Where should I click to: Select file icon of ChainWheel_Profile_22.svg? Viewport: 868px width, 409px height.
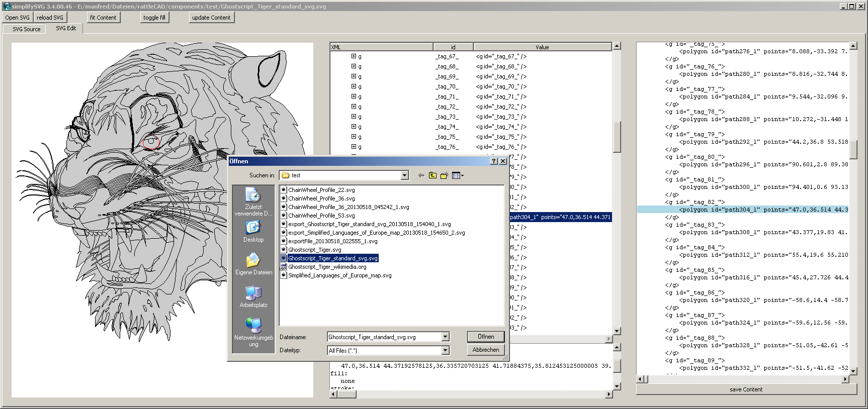[284, 190]
